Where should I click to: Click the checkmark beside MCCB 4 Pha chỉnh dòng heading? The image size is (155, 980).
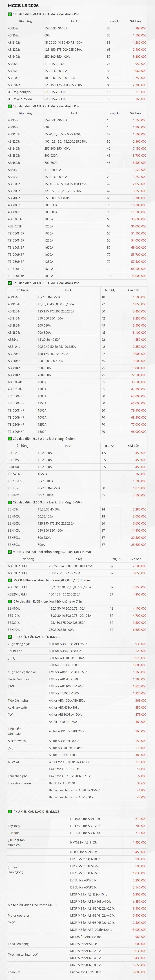coord(10,580)
